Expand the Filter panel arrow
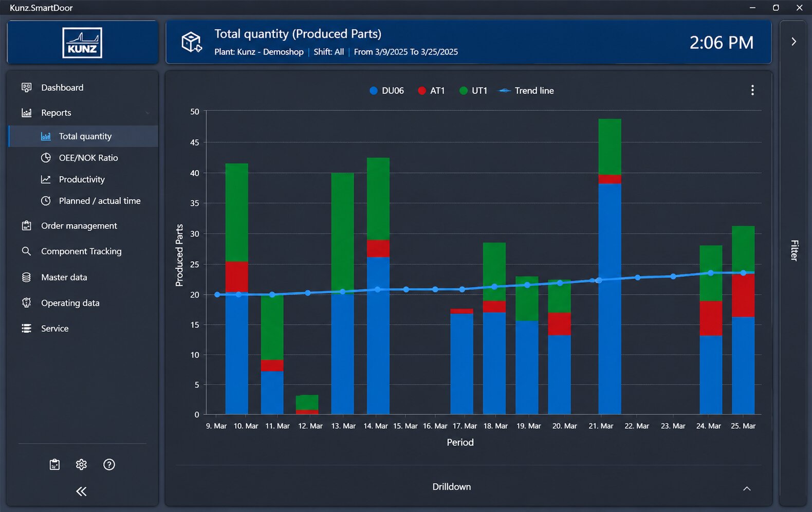The height and width of the screenshot is (512, 812). click(794, 42)
